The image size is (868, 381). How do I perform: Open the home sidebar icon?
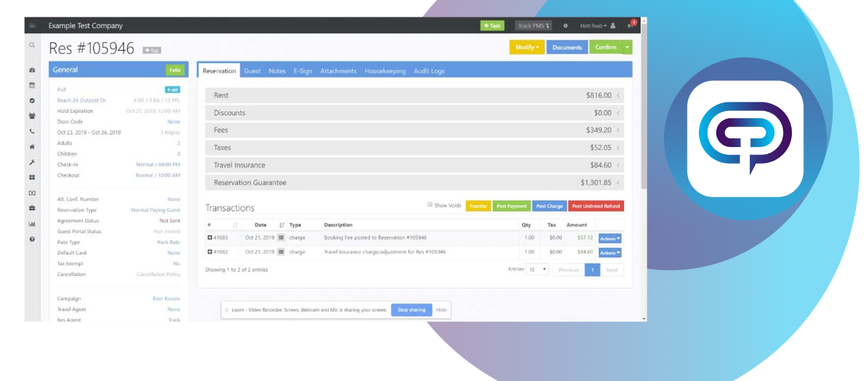point(31,146)
